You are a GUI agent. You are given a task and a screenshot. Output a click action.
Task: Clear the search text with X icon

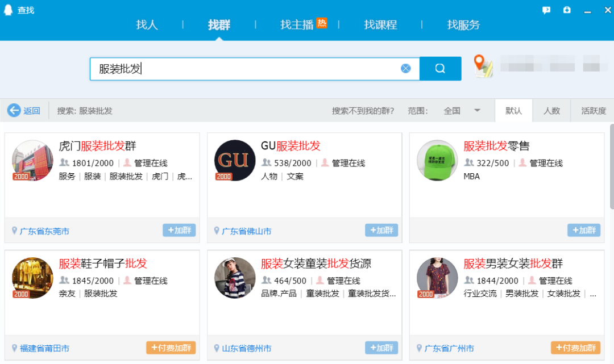pos(405,69)
